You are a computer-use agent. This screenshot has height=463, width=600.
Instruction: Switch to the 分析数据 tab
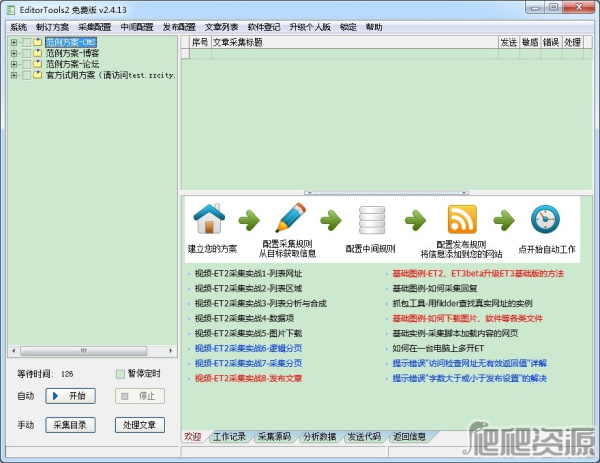pyautogui.click(x=320, y=437)
